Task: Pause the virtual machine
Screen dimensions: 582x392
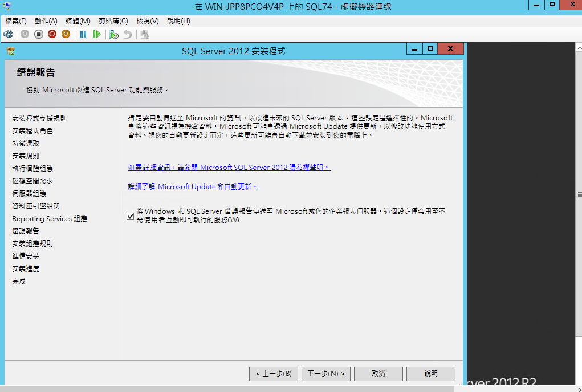Action: point(83,35)
